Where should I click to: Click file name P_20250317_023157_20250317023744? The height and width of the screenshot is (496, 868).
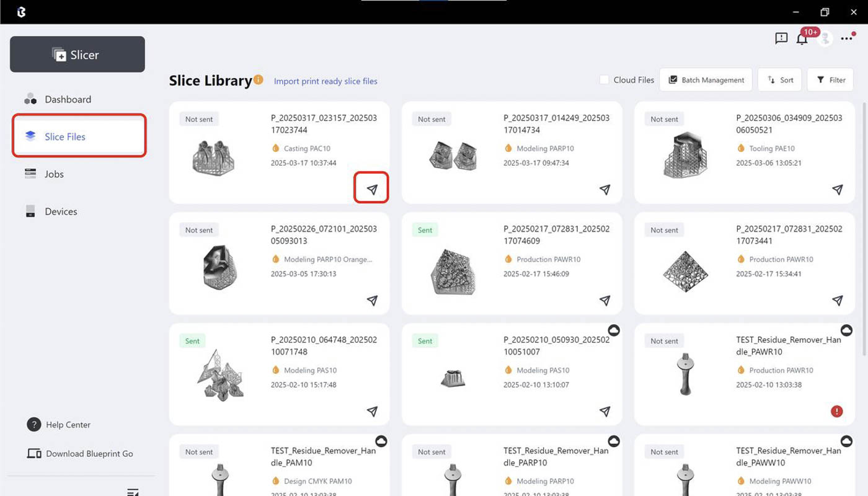[324, 124]
